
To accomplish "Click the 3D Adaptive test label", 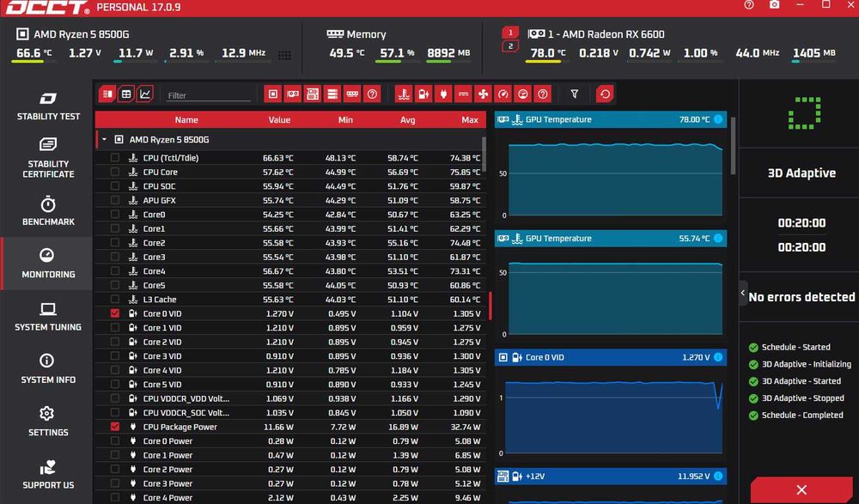I will (x=801, y=173).
